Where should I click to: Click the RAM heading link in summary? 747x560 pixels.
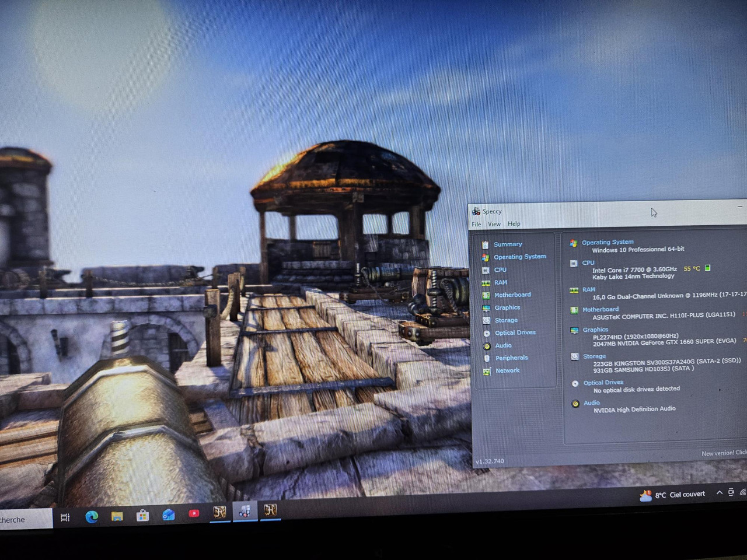[x=588, y=289]
